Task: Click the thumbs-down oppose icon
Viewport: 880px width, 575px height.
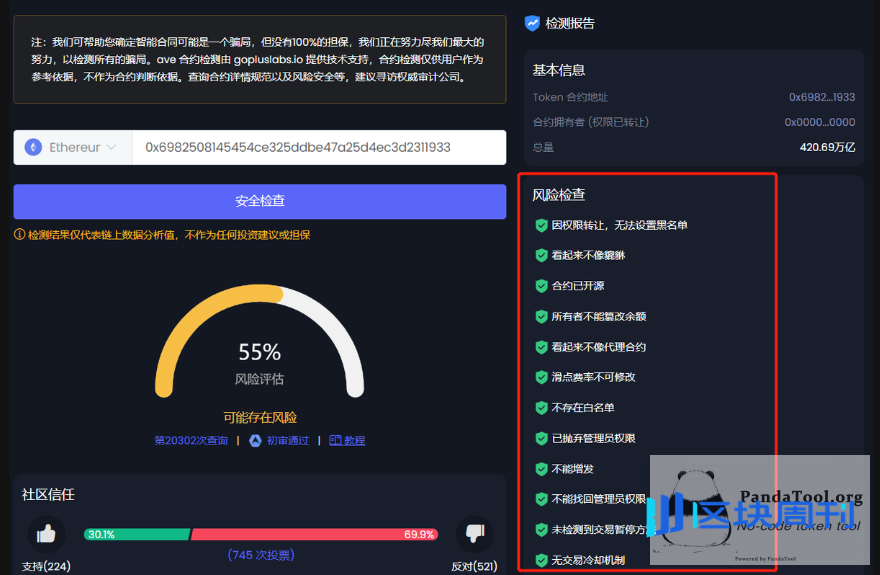Action: click(x=474, y=534)
